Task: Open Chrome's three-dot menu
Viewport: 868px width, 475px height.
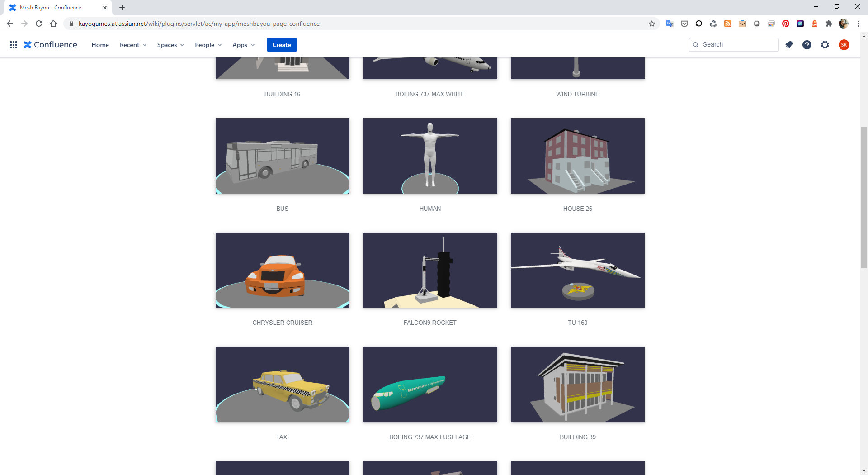Action: coord(858,24)
